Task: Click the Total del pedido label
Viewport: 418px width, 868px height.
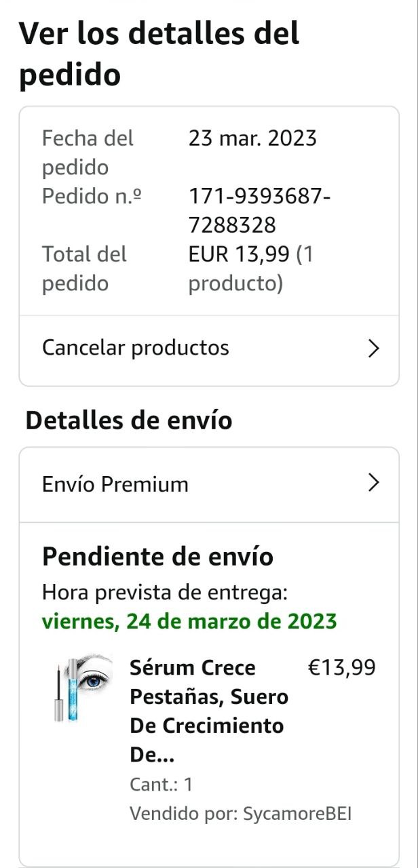Action: point(84,269)
